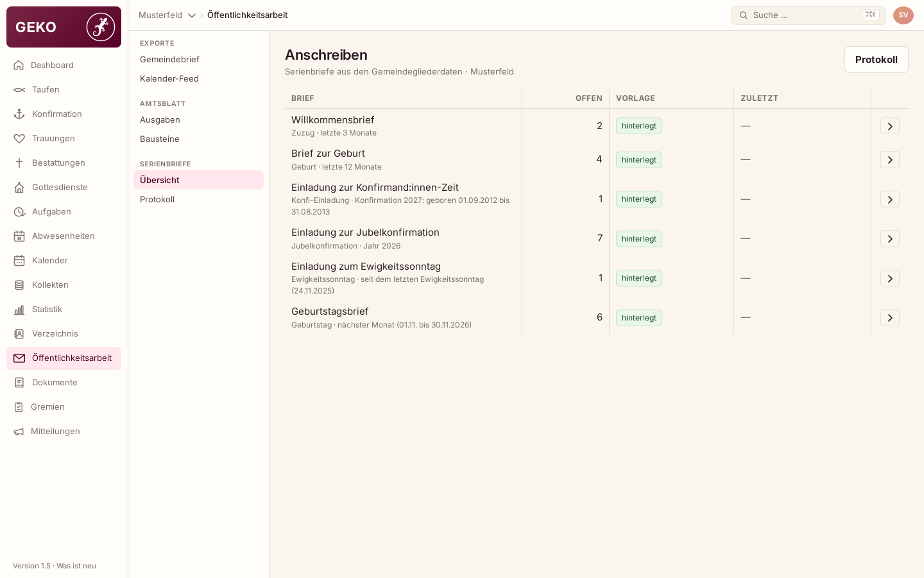
Task: Open the SV user avatar
Action: [903, 15]
